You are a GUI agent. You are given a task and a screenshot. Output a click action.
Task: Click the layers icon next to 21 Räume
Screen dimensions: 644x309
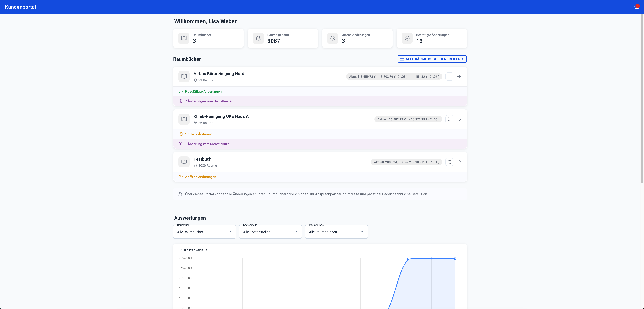tap(195, 80)
